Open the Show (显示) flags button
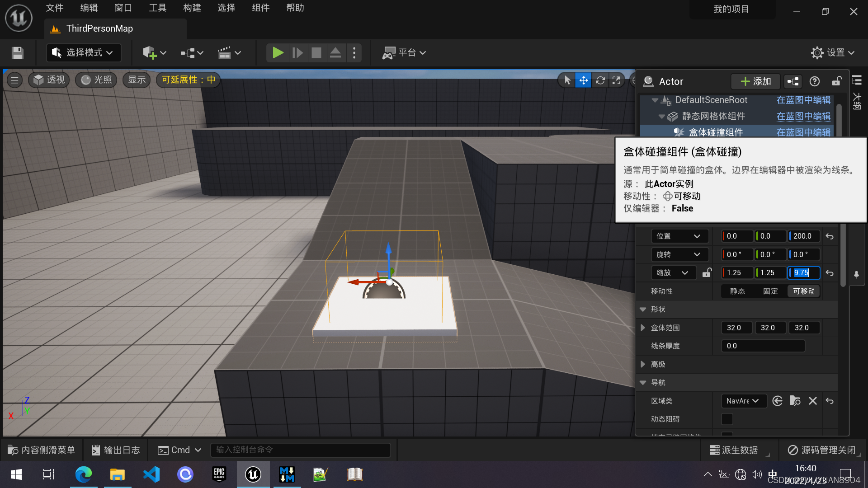Viewport: 868px width, 488px height. point(137,80)
